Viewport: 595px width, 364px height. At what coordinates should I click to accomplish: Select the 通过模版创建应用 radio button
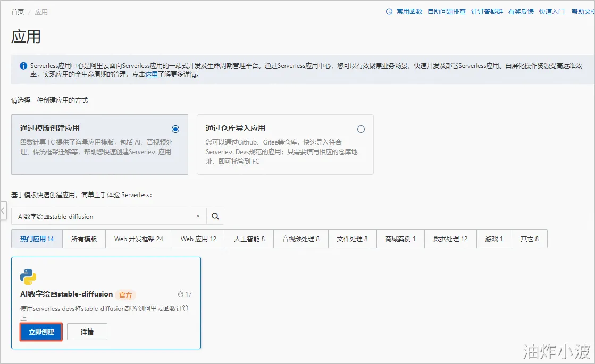point(175,129)
